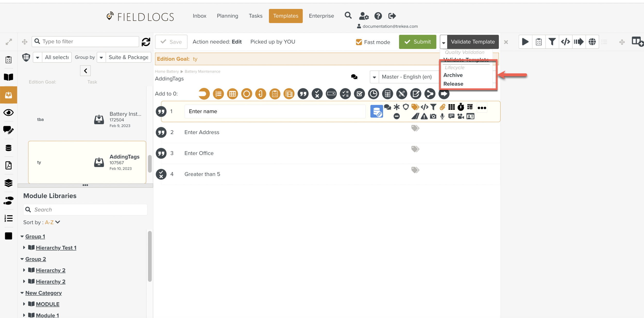Open code view with the </> icon
644x318 pixels.
click(565, 42)
